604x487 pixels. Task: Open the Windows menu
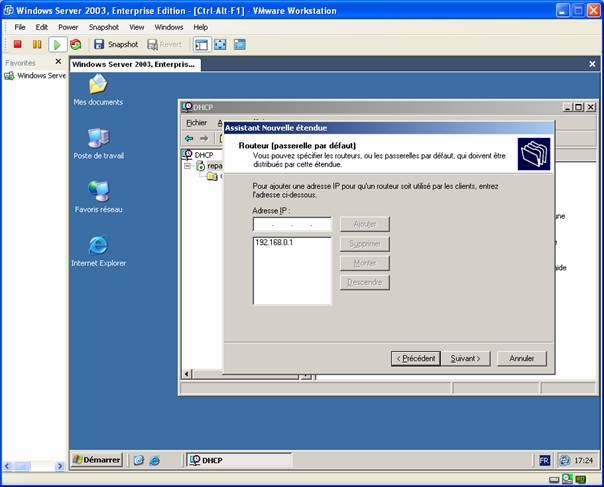point(169,27)
